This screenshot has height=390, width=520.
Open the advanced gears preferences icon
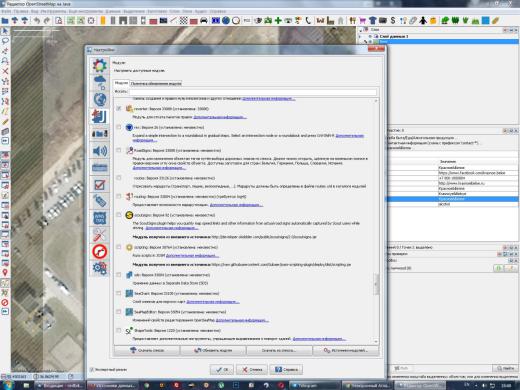coord(100,268)
